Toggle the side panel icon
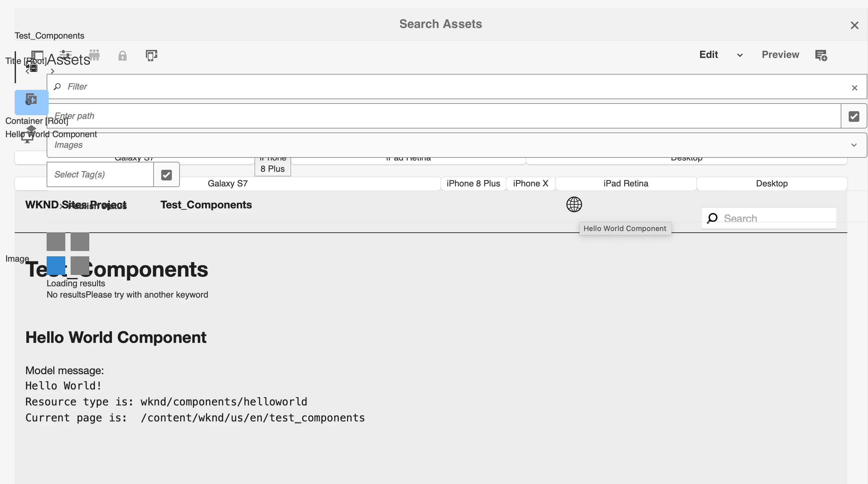 [37, 55]
